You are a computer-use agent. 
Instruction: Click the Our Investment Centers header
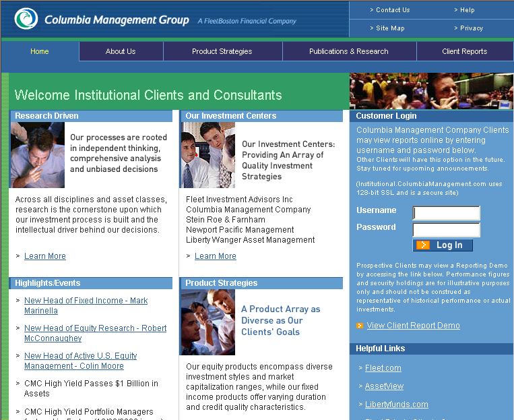[261, 116]
